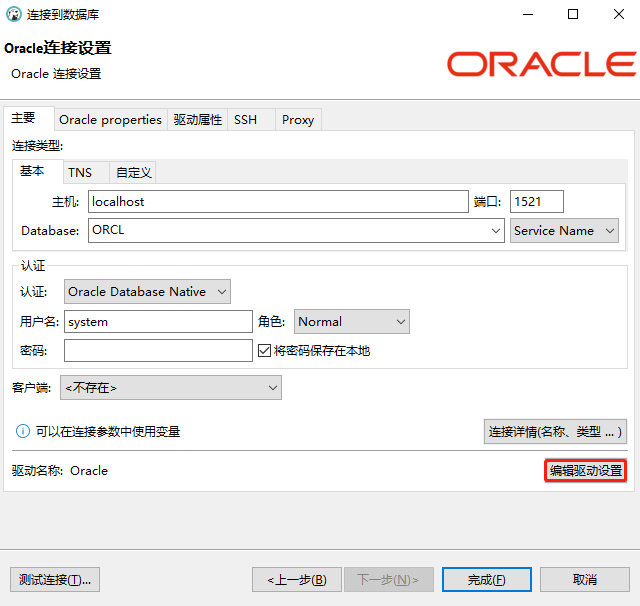Viewport: 640px width, 606px height.
Task: Click the info icon beside variables hint
Action: 23,431
